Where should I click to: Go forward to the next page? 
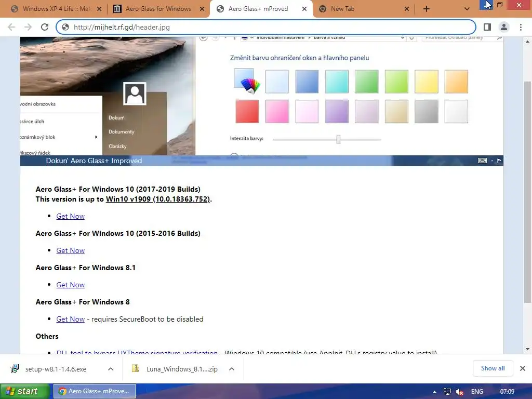click(x=28, y=27)
